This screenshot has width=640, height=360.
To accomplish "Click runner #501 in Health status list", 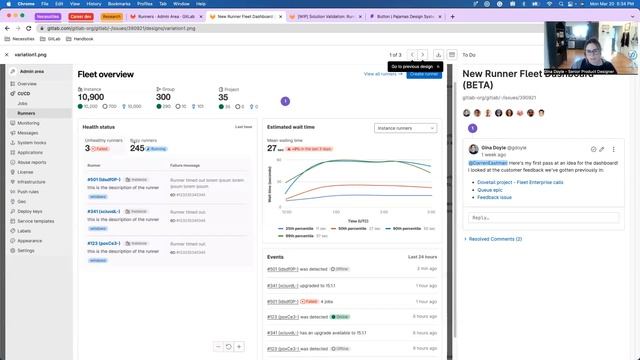I will click(104, 180).
